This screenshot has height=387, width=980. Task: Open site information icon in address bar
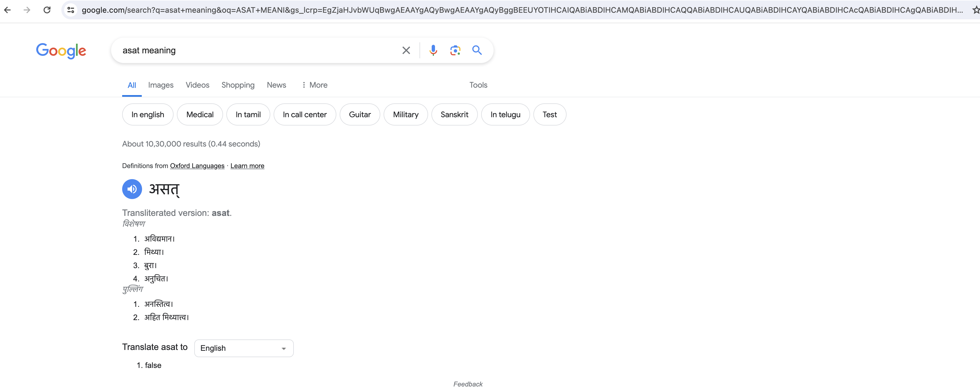click(71, 10)
